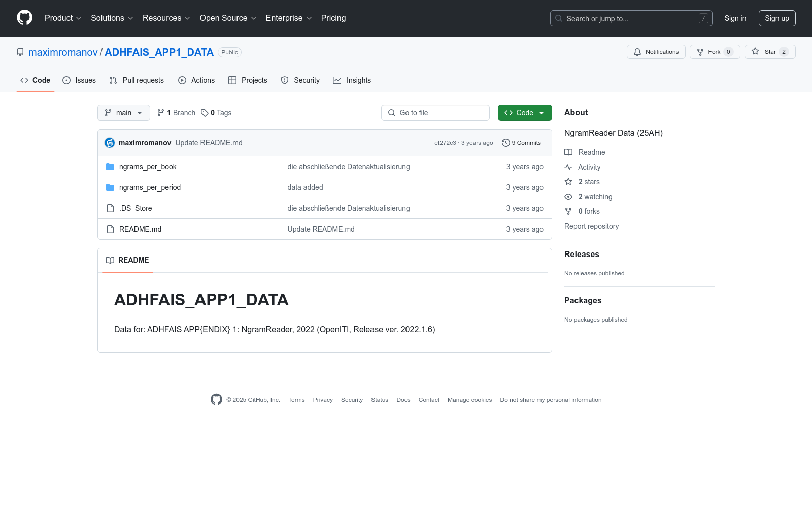
Task: View the 2 watching list
Action: coord(589,197)
